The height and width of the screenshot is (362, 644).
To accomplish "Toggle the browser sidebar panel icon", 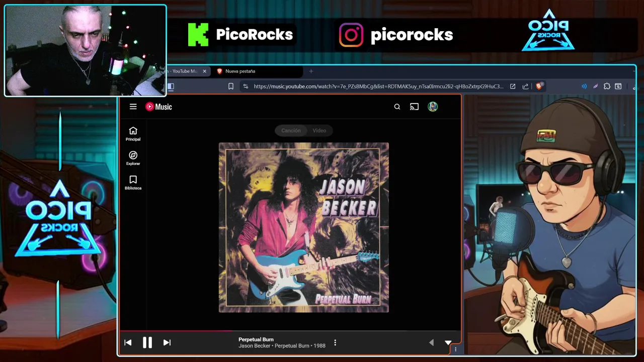I will tap(171, 86).
